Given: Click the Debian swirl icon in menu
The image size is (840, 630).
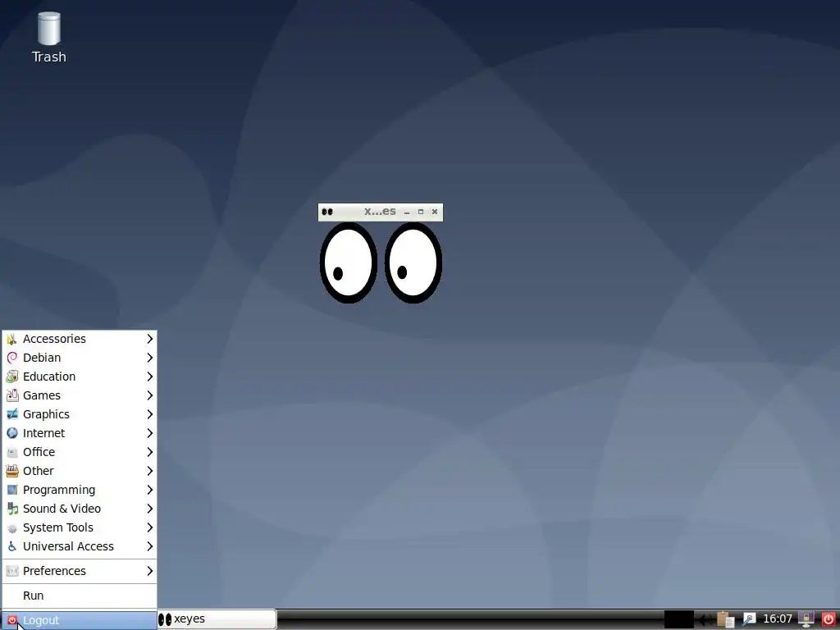Looking at the screenshot, I should (11, 358).
